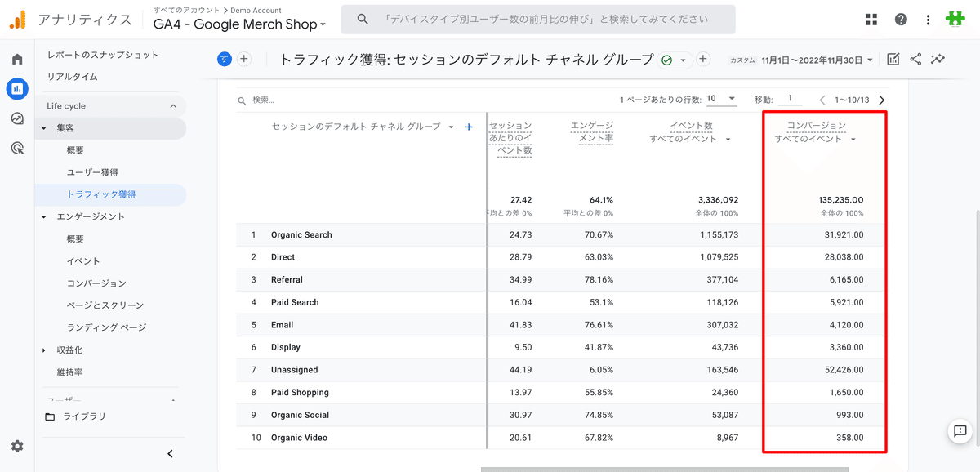Select the Reports chart icon
The image size is (980, 472).
click(17, 89)
